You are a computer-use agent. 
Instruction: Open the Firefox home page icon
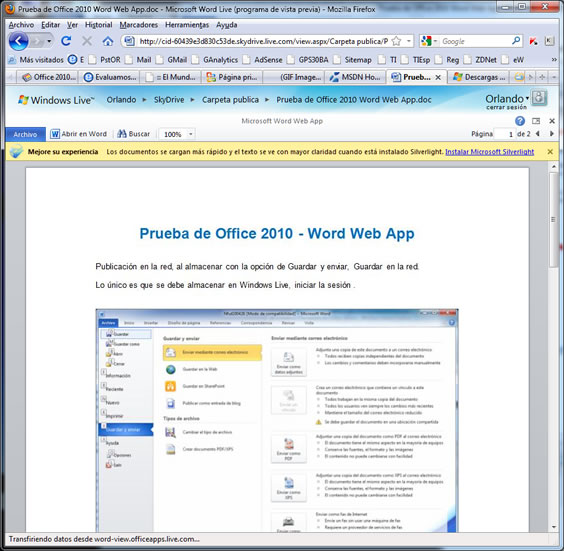tap(108, 41)
